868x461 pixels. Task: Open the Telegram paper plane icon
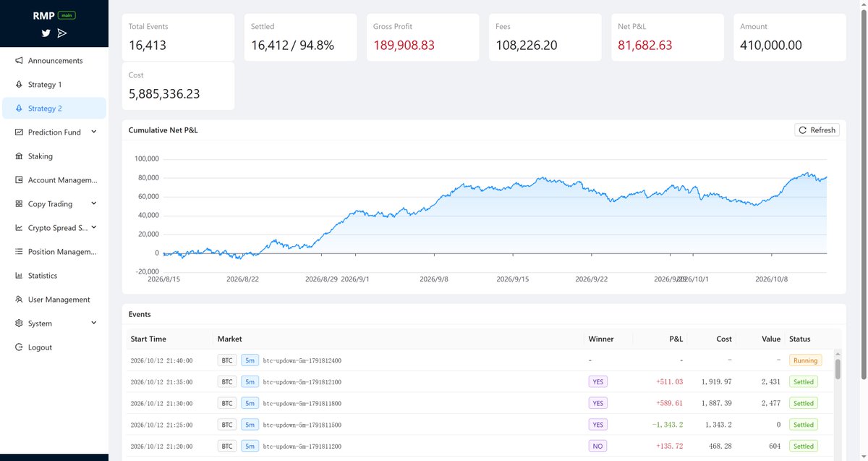[62, 33]
